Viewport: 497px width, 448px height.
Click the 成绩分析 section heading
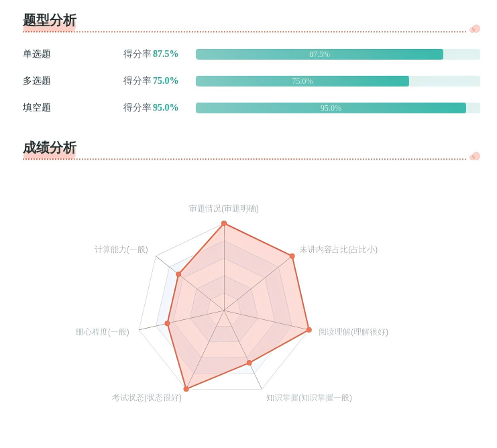(x=50, y=148)
